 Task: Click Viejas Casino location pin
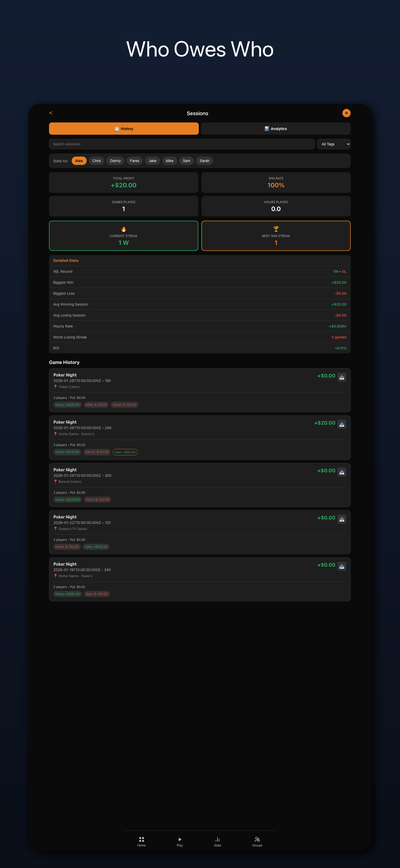click(x=56, y=387)
